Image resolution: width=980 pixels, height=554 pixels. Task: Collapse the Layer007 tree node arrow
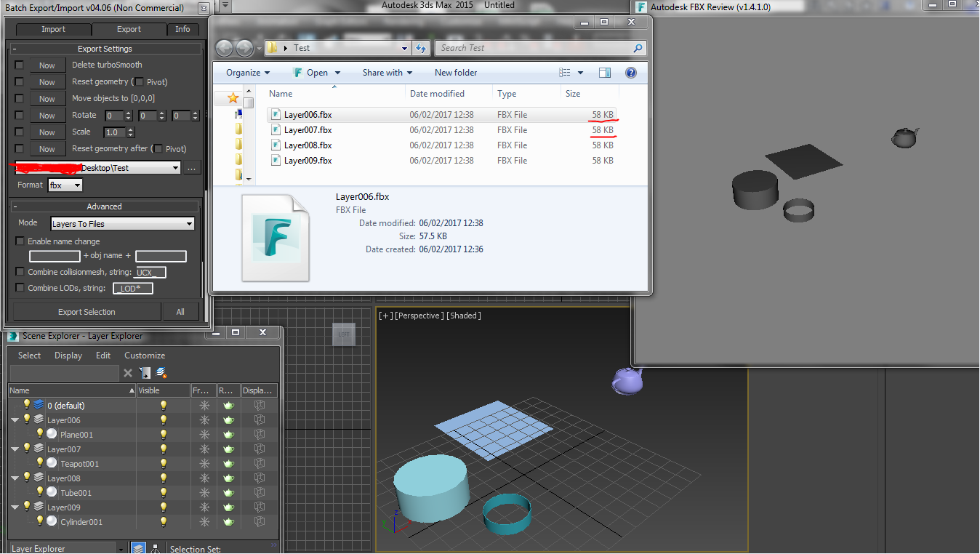click(15, 449)
